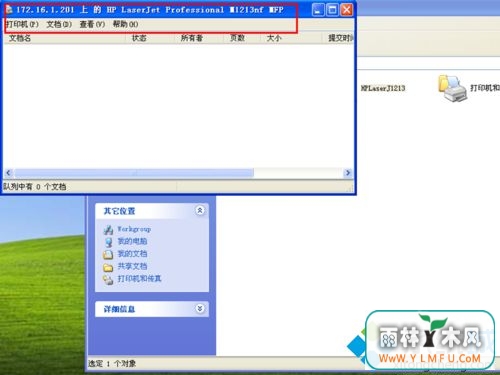The image size is (500, 375).
Task: Open the 帮助 menu
Action: 125,24
